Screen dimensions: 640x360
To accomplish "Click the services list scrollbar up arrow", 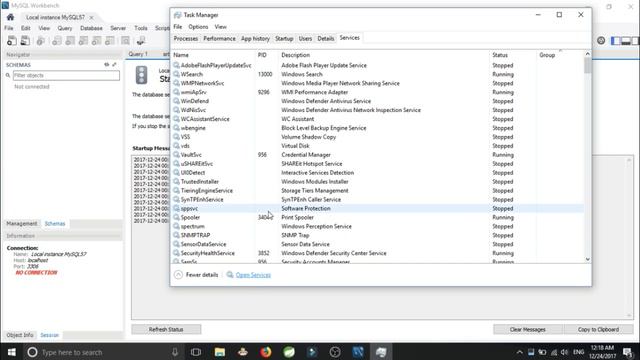I will click(x=587, y=53).
